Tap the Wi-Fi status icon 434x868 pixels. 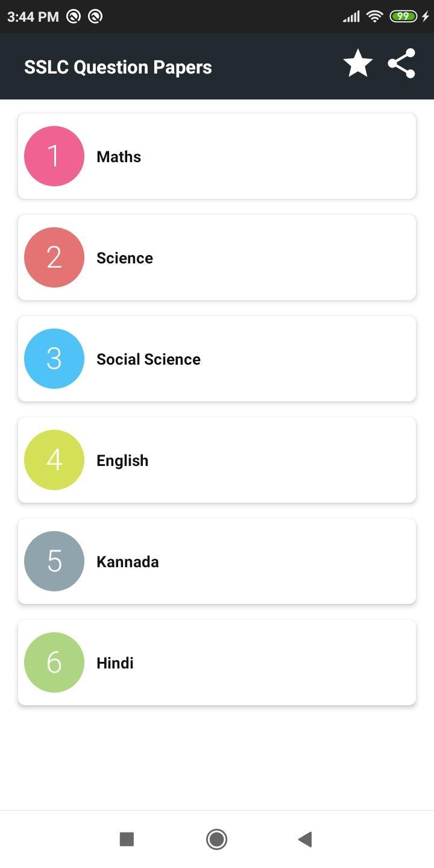[x=374, y=16]
